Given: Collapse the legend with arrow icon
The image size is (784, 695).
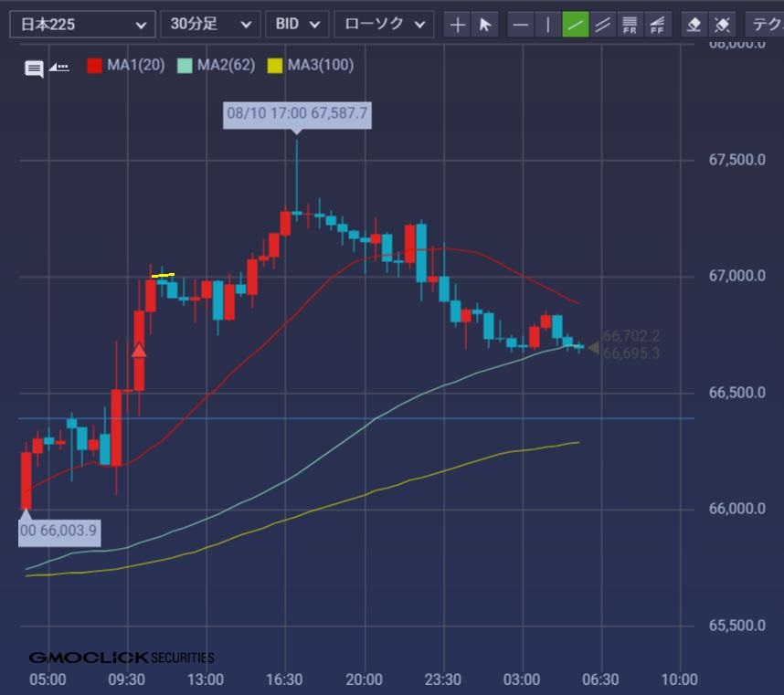Looking at the screenshot, I should point(59,67).
